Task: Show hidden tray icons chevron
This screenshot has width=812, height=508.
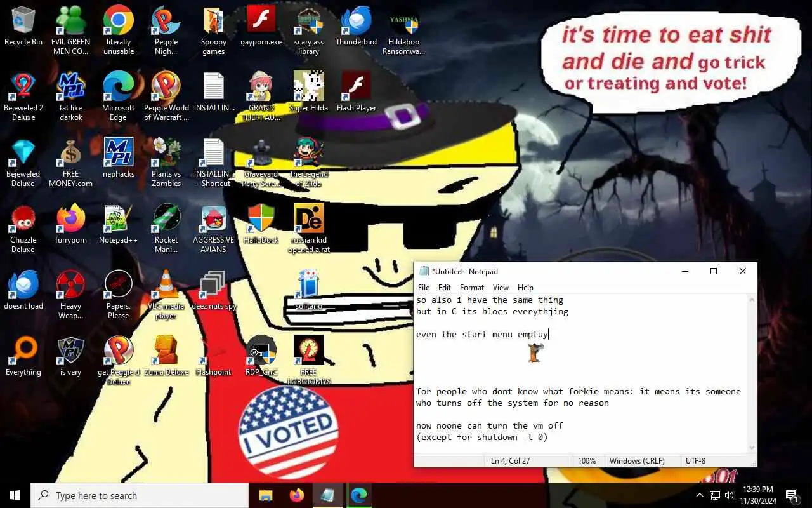Action: click(x=700, y=495)
